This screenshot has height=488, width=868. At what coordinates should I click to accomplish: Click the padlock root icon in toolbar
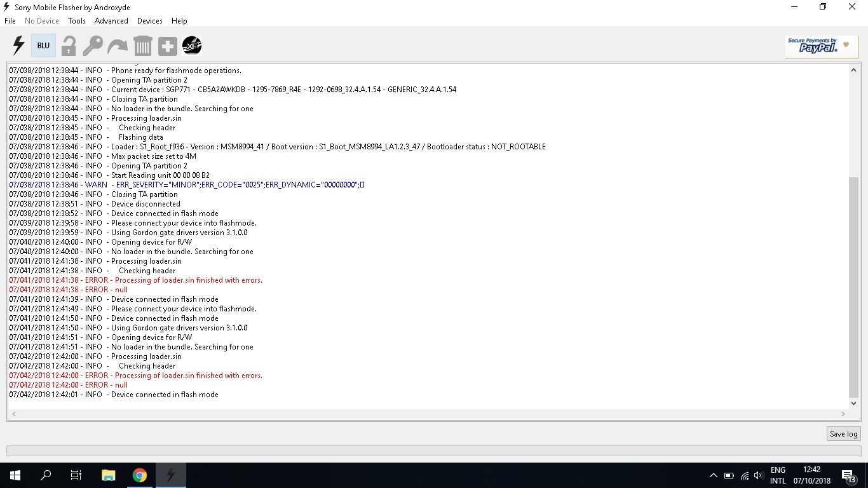pos(69,46)
